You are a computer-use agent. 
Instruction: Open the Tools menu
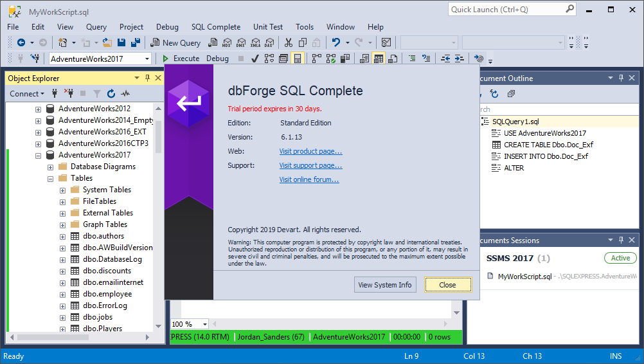click(305, 27)
